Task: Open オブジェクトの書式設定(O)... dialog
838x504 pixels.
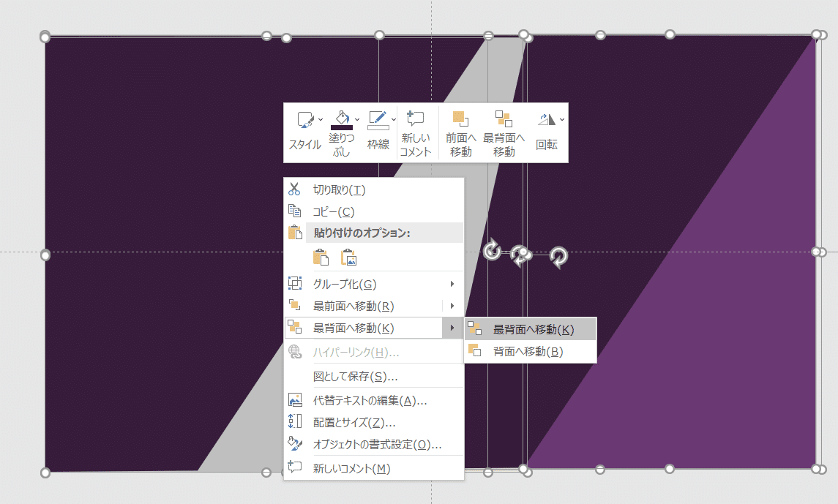Action: tap(373, 444)
